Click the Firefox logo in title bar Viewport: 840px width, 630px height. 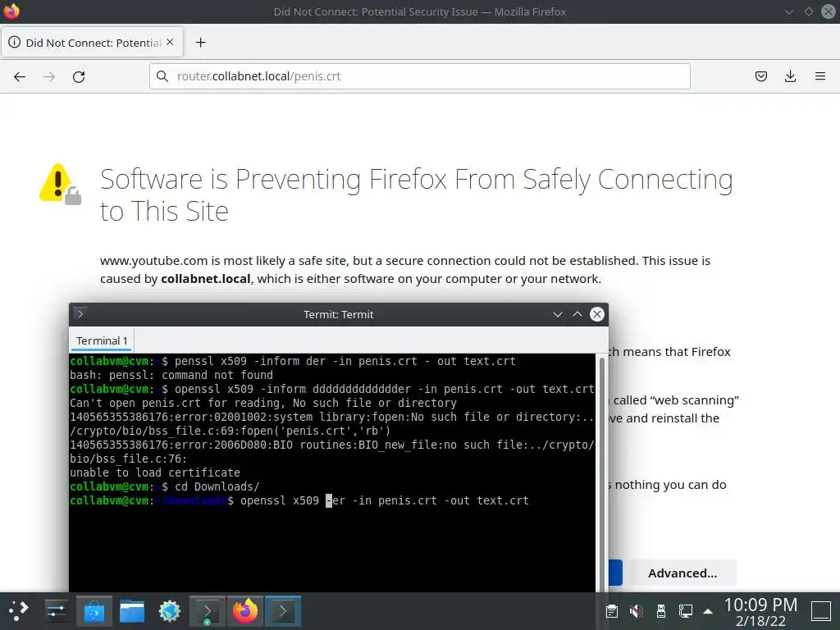(11, 11)
